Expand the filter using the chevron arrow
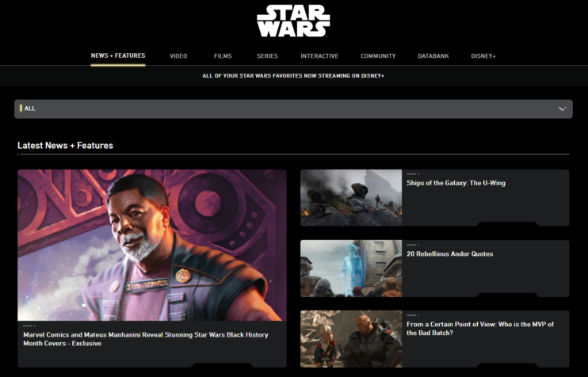Viewport: 588px width, 377px height. point(562,109)
